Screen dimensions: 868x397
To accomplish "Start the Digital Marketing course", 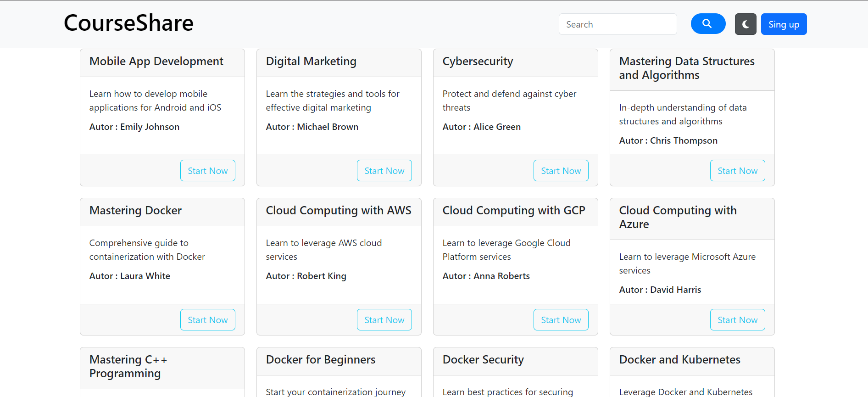I will 384,171.
